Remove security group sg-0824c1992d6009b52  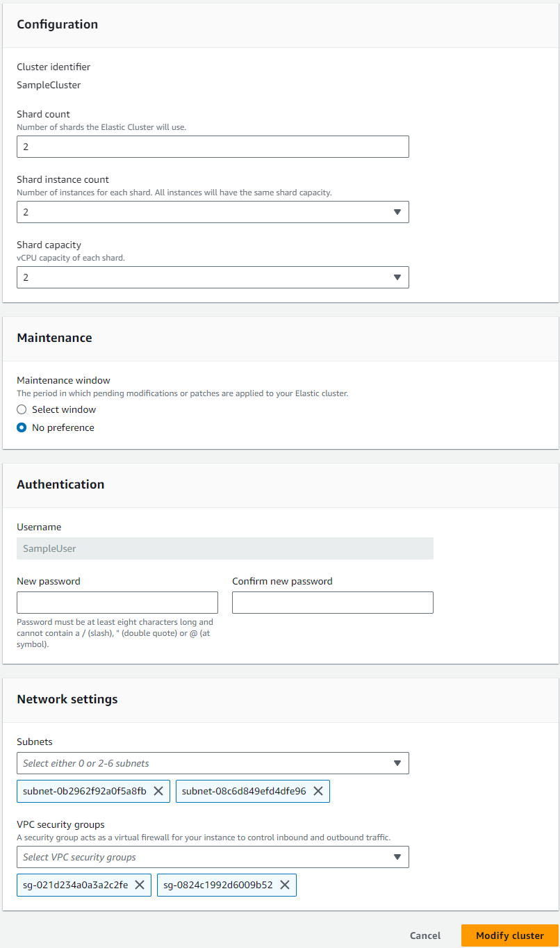coord(284,885)
